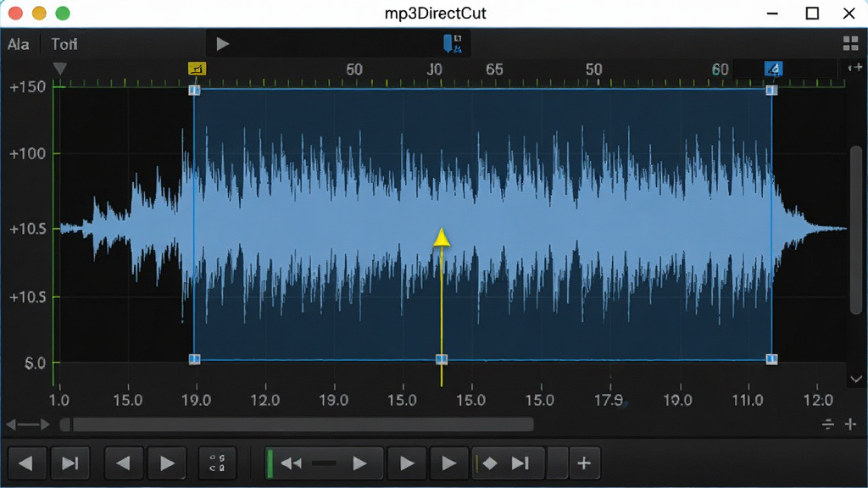
Task: Click the J0 ruler label
Action: 435,69
